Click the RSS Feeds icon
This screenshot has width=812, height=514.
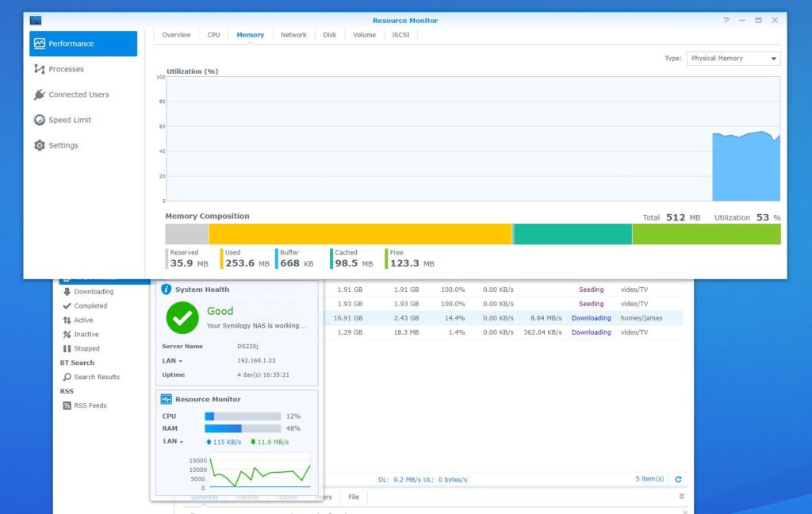(67, 405)
